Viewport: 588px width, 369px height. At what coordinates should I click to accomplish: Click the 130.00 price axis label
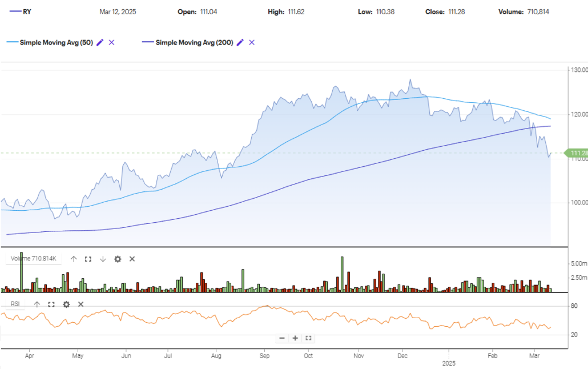579,70
